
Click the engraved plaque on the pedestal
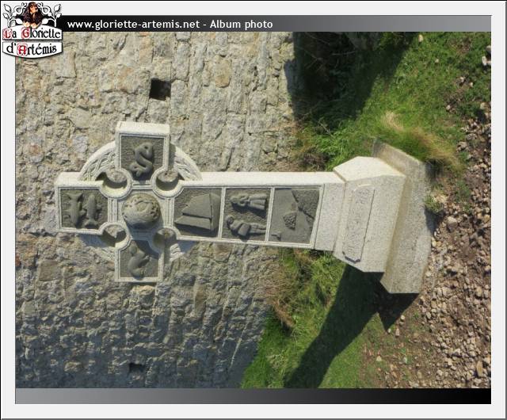(x=357, y=223)
